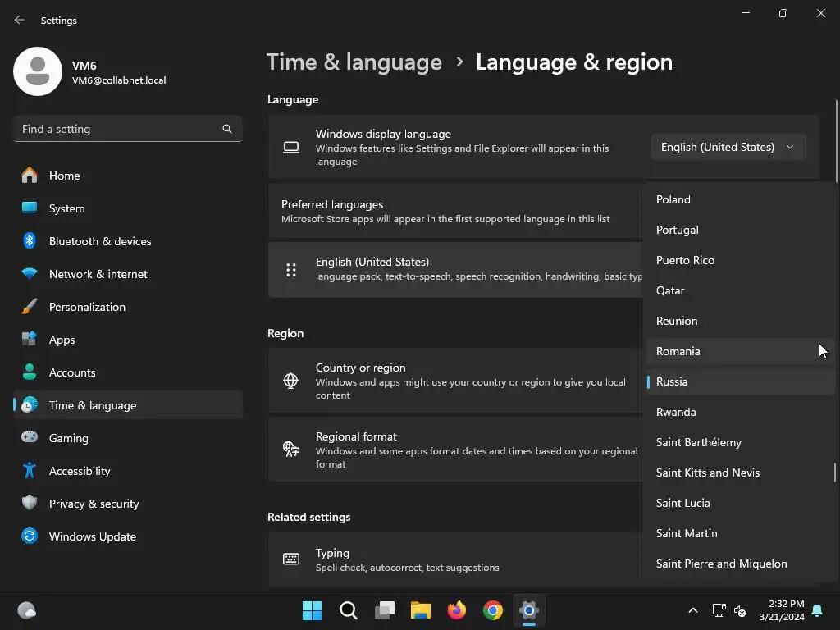840x630 pixels.
Task: Click the Apps icon in sidebar
Action: (x=30, y=339)
